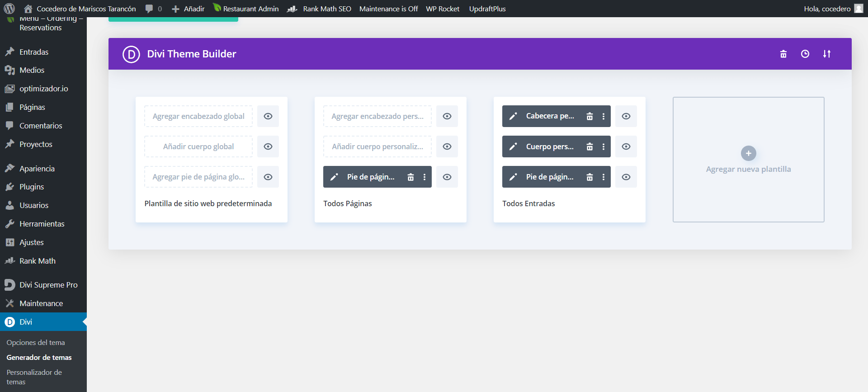This screenshot has width=868, height=392.
Task: Click Añadir cuerpo global placeholder
Action: pyautogui.click(x=198, y=146)
